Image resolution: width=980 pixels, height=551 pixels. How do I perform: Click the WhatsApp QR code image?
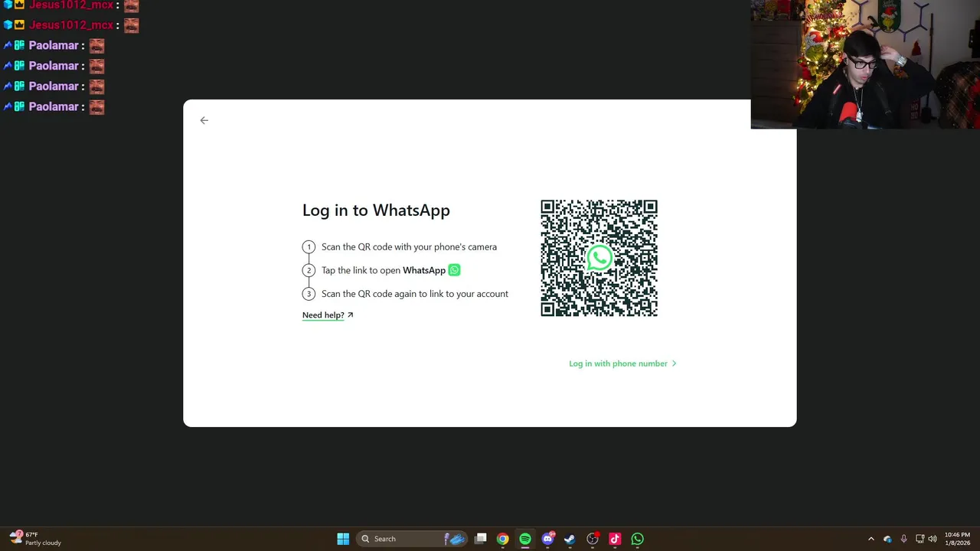[599, 258]
